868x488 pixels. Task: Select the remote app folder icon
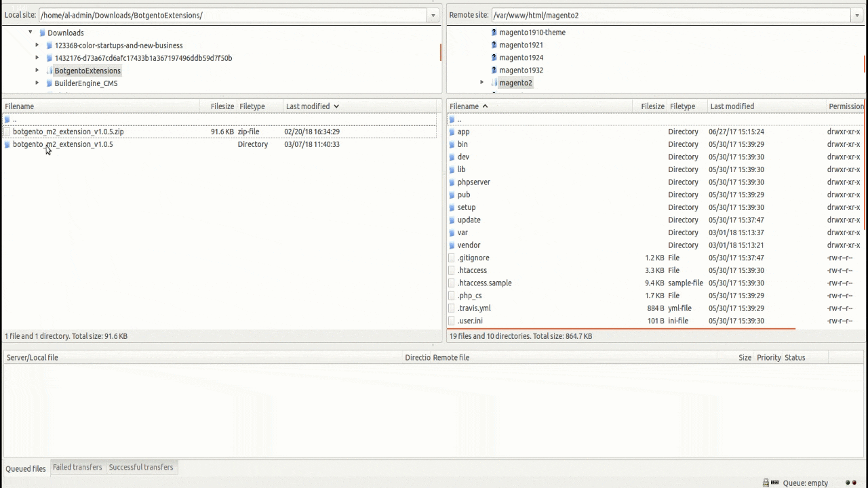[452, 131]
